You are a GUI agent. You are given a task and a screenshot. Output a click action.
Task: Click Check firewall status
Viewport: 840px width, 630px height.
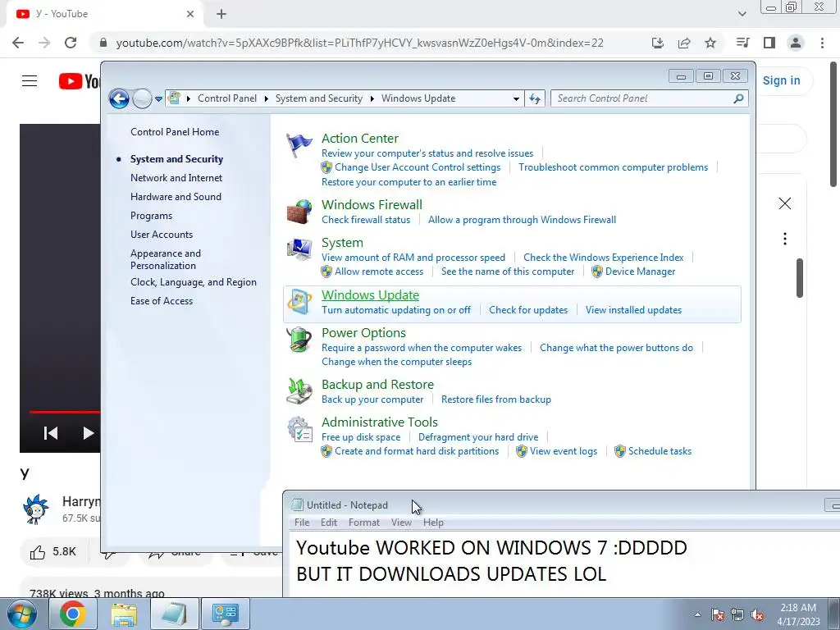coord(366,220)
